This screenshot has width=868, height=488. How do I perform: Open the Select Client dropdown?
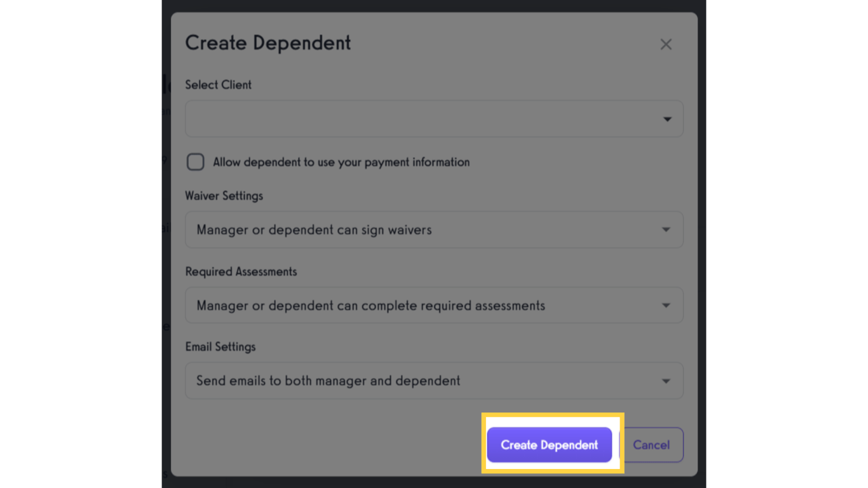[x=434, y=119]
